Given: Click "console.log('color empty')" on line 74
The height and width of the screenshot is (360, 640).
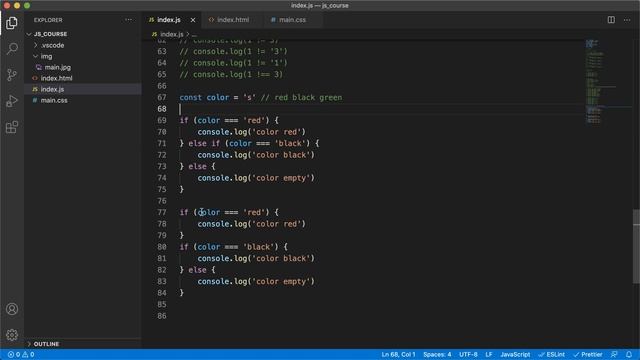Looking at the screenshot, I should (256, 178).
